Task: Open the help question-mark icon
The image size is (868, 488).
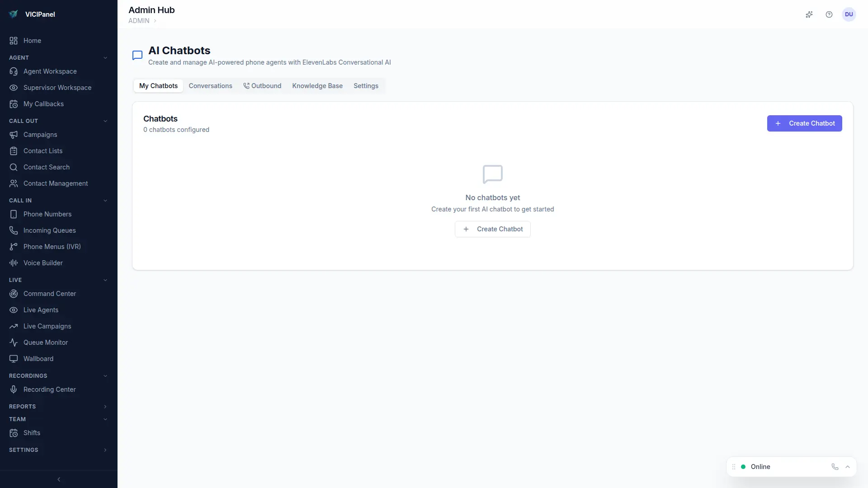Action: click(x=829, y=14)
